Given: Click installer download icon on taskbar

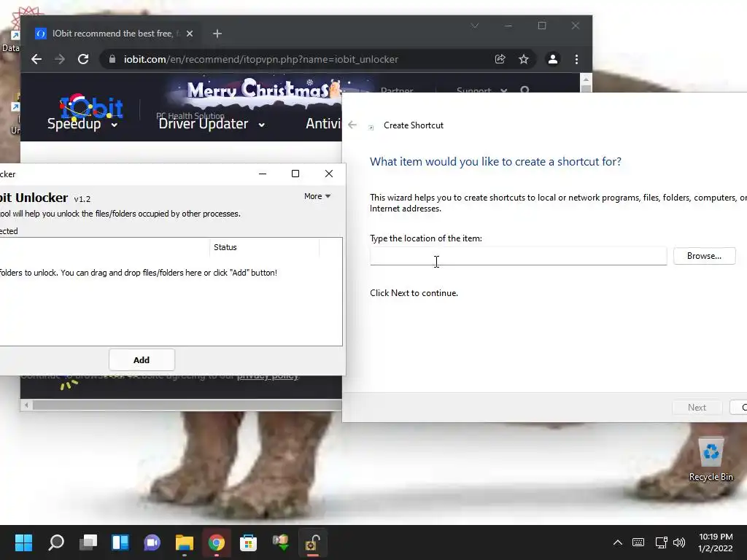Looking at the screenshot, I should (281, 542).
